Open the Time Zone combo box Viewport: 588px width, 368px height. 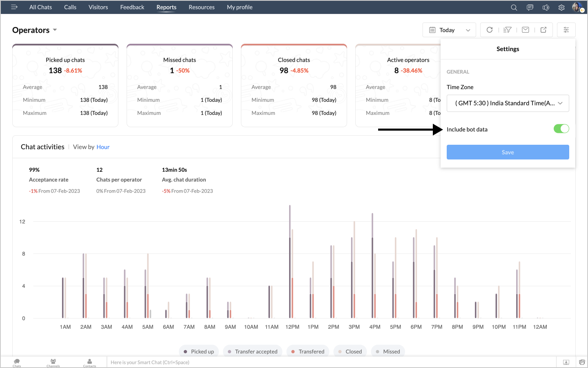click(508, 103)
